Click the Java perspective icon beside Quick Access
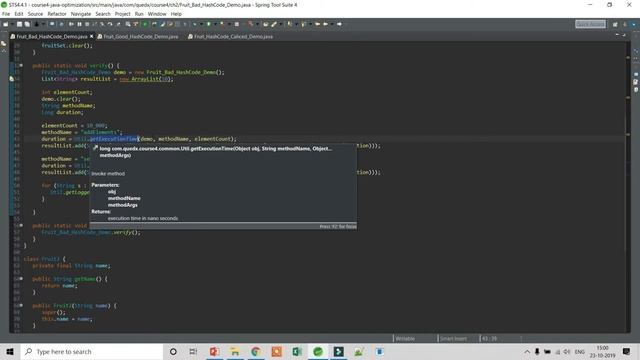Image resolution: width=640 pixels, height=360 pixels. pos(625,24)
